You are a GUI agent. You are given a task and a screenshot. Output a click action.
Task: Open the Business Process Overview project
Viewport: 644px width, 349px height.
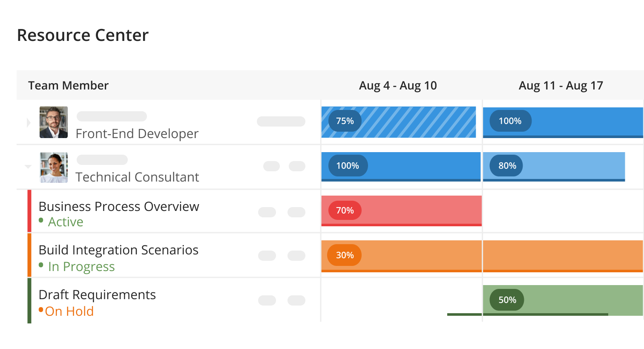(x=119, y=207)
